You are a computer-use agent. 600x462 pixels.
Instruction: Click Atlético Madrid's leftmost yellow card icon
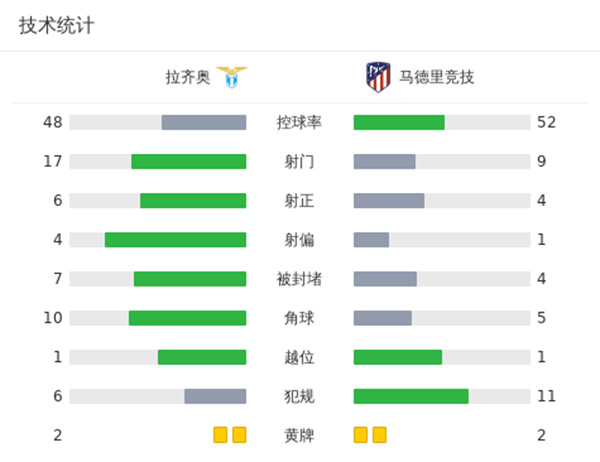coord(361,435)
